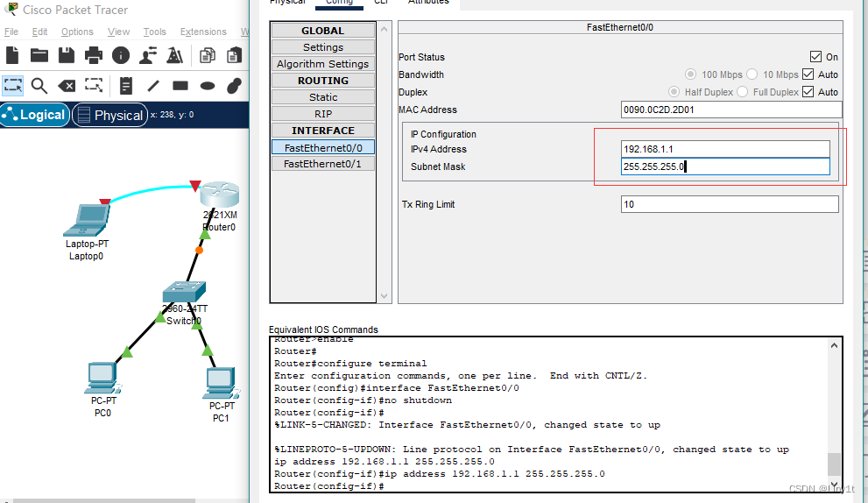Click the Subnet Mask field
This screenshot has height=503, width=868.
[x=725, y=166]
